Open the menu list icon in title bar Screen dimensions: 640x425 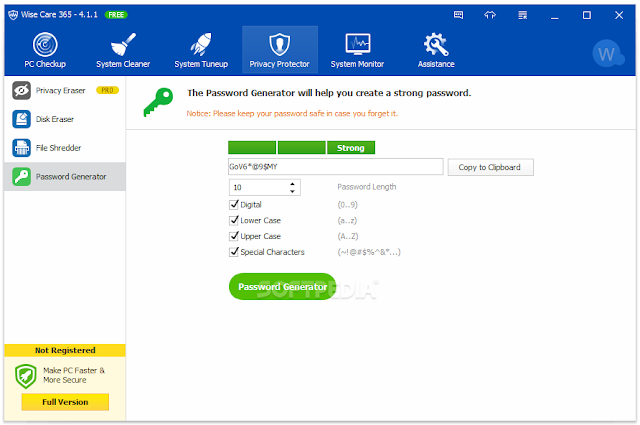pyautogui.click(x=522, y=15)
